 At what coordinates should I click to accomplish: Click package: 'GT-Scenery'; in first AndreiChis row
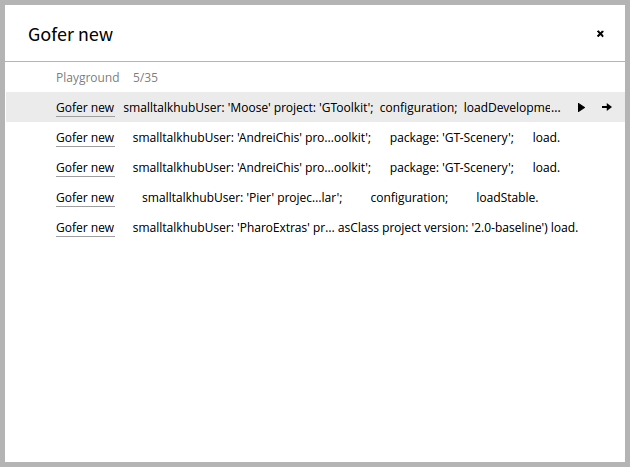coord(452,138)
